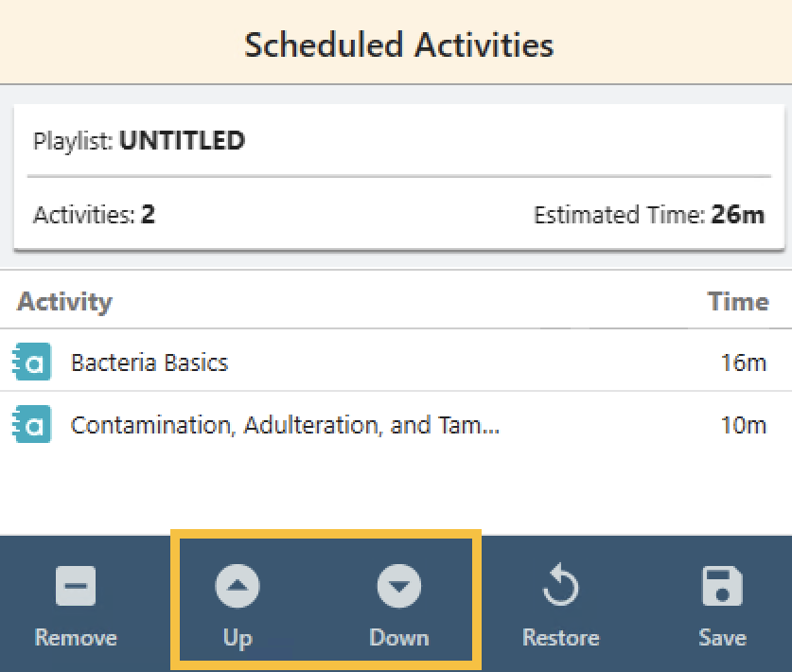Click the Restore button label

pos(560,638)
